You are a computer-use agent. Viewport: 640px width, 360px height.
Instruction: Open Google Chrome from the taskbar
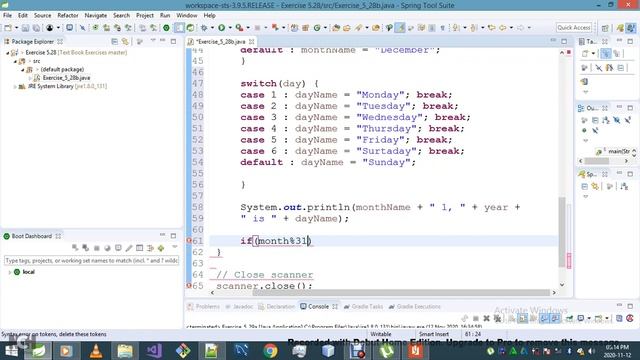[270, 351]
